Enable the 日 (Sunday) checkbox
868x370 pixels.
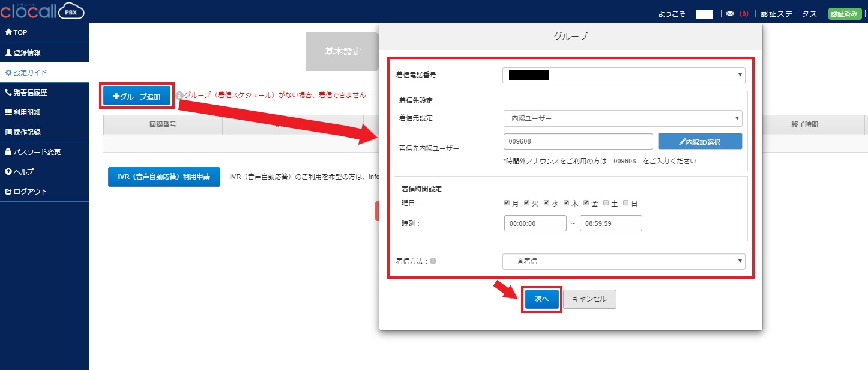626,203
